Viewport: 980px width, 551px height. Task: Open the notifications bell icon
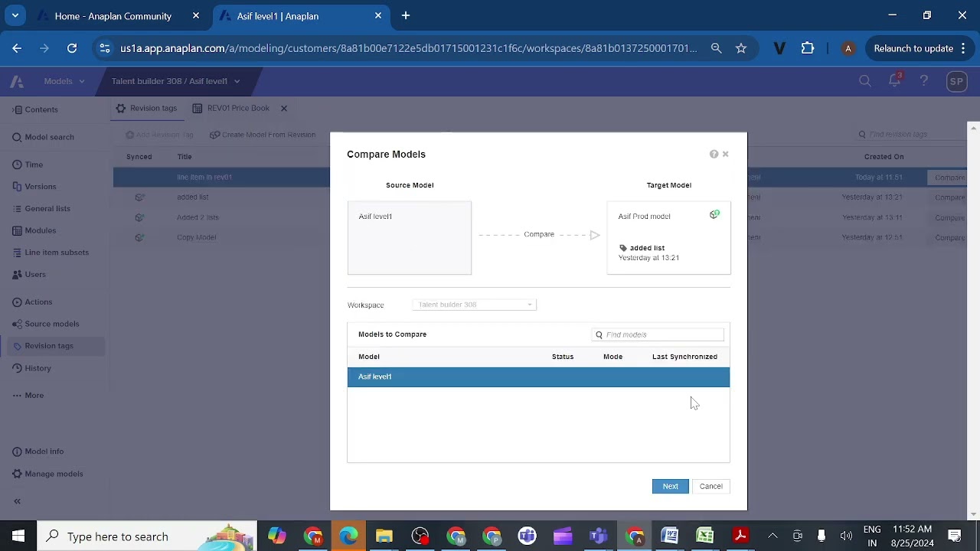(x=894, y=80)
